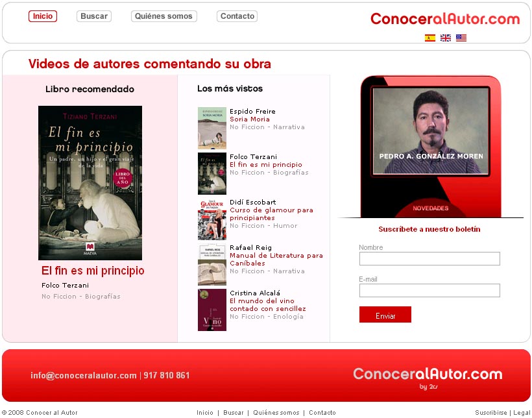Open the Rafael Reig book thumbnail
The width and height of the screenshot is (532, 418).
click(212, 265)
